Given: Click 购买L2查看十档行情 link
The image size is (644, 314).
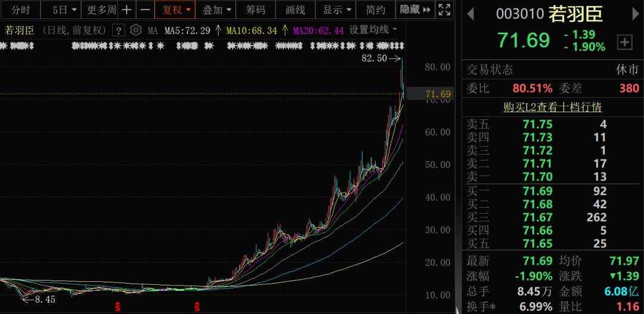Looking at the screenshot, I should tap(552, 107).
